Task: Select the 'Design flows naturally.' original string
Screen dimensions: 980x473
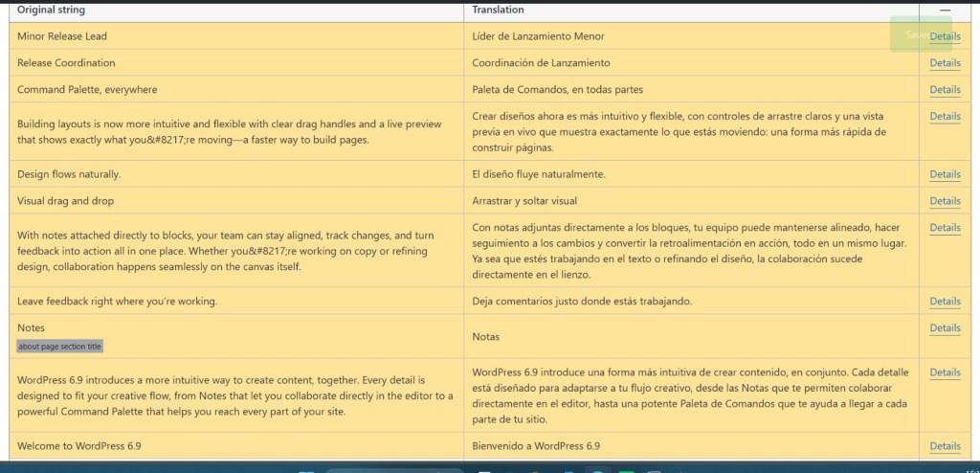Action: click(69, 174)
